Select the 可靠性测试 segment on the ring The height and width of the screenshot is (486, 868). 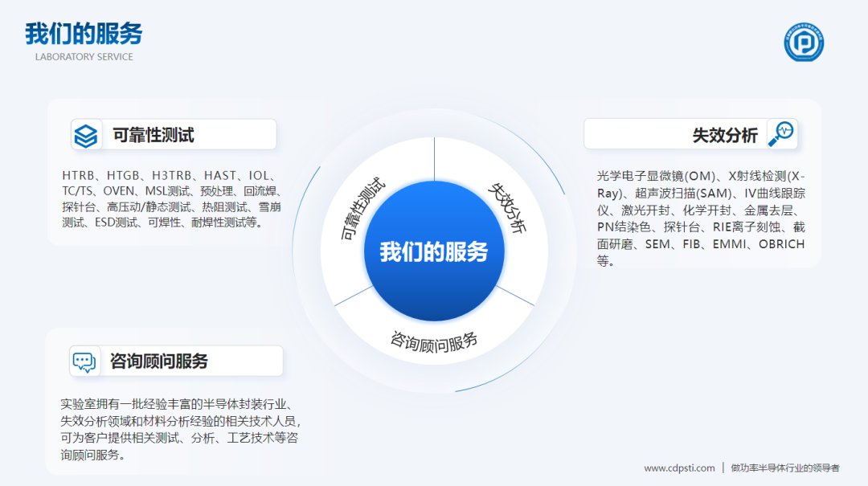(x=362, y=210)
